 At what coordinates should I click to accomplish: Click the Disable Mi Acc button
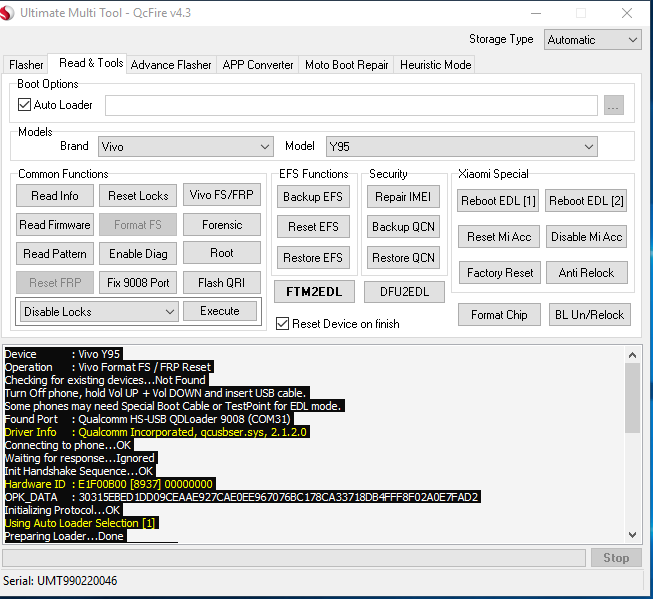pyautogui.click(x=586, y=237)
